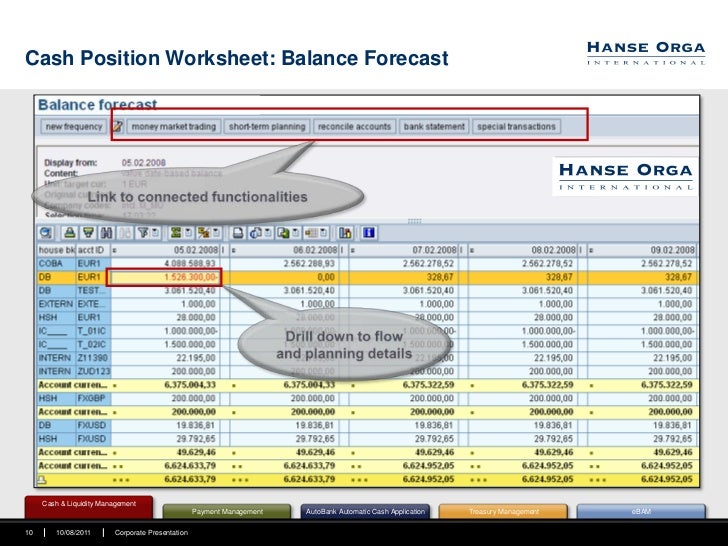The width and height of the screenshot is (728, 546).
Task: Open AutoBank Automatic Cash Application tab
Action: (365, 511)
